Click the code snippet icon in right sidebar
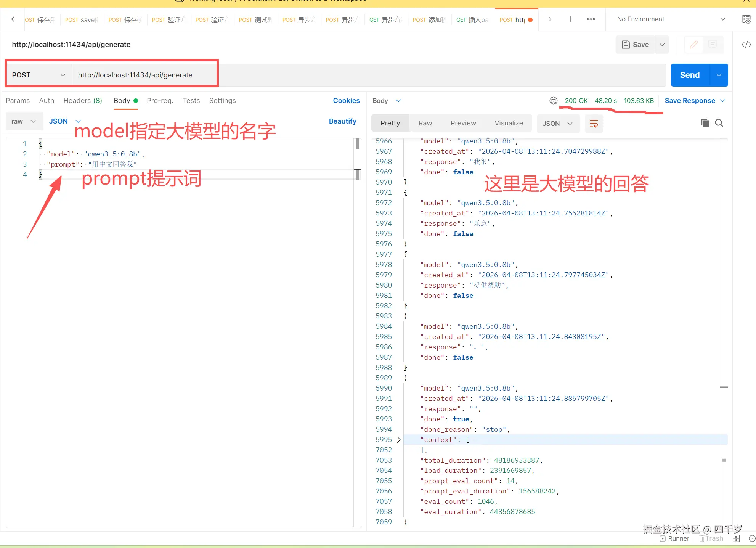The height and width of the screenshot is (548, 756). (x=746, y=45)
